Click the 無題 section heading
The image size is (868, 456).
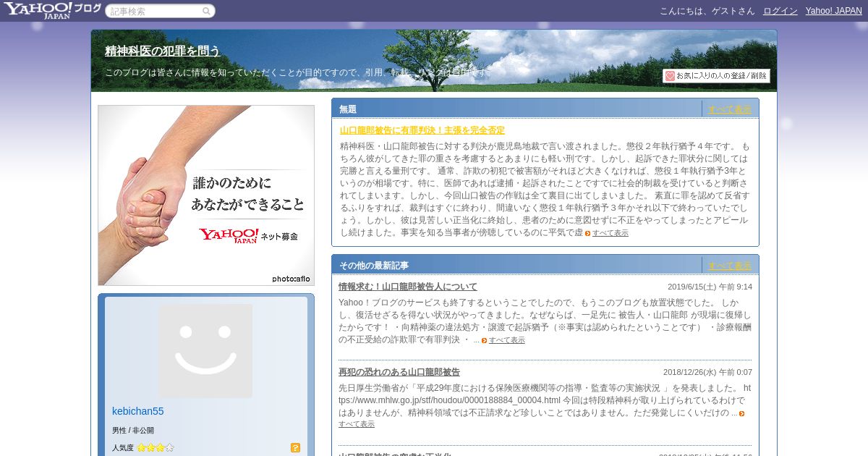[x=348, y=109]
